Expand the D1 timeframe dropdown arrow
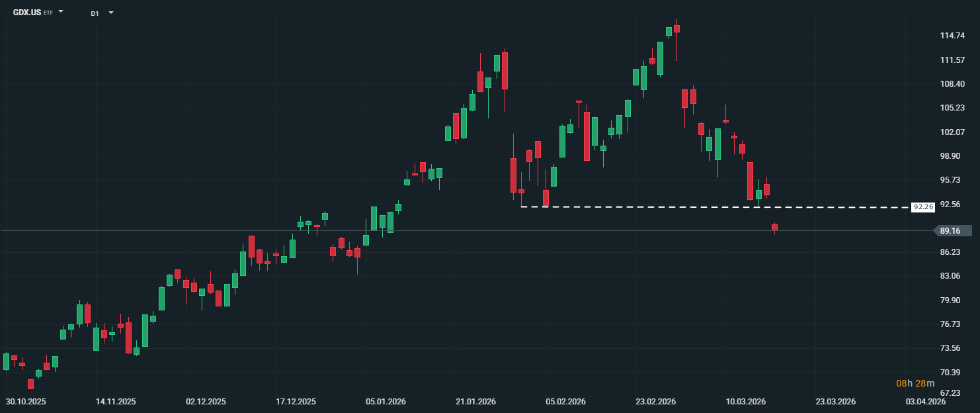This screenshot has width=980, height=413. 110,13
